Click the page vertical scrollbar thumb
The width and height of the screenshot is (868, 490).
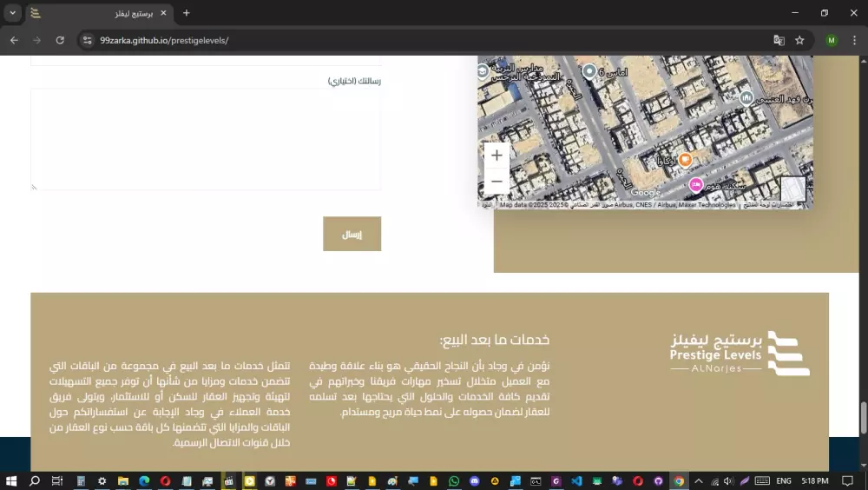tap(863, 417)
